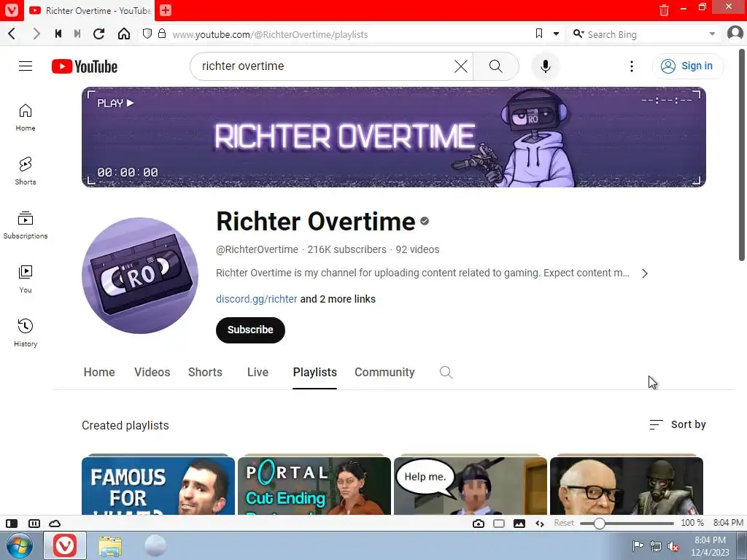The height and width of the screenshot is (560, 747).
Task: Click the page vertical scrollbar
Action: pos(742,155)
